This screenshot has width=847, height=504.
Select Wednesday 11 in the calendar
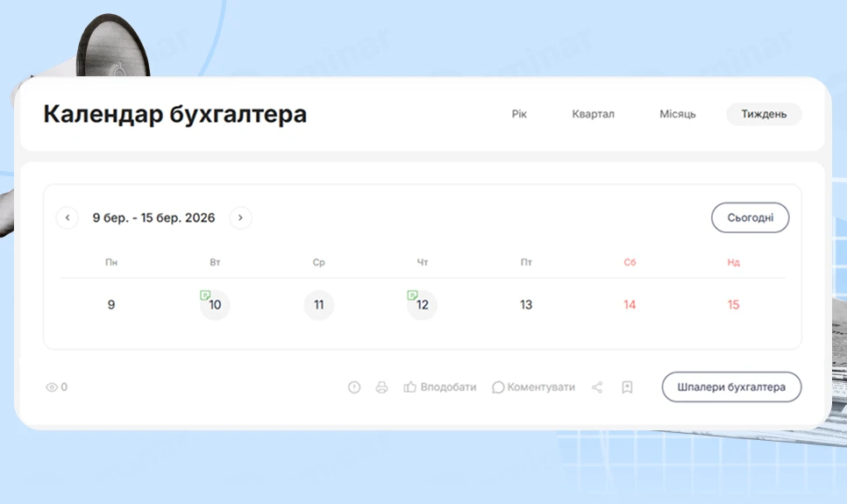(318, 305)
